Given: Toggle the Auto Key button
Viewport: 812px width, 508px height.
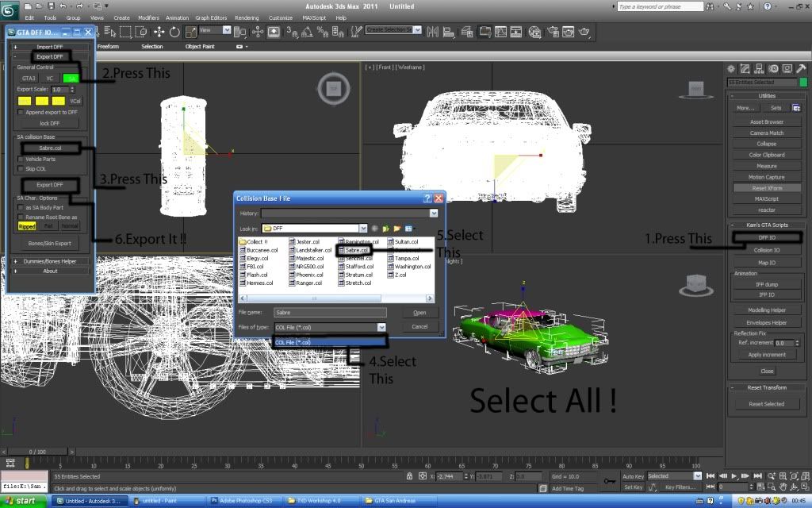Looking at the screenshot, I should tap(633, 476).
